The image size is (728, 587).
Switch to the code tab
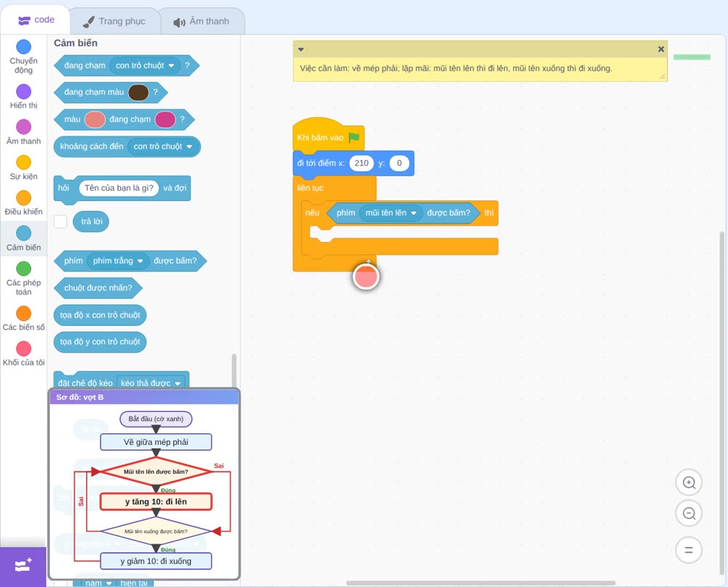click(36, 20)
